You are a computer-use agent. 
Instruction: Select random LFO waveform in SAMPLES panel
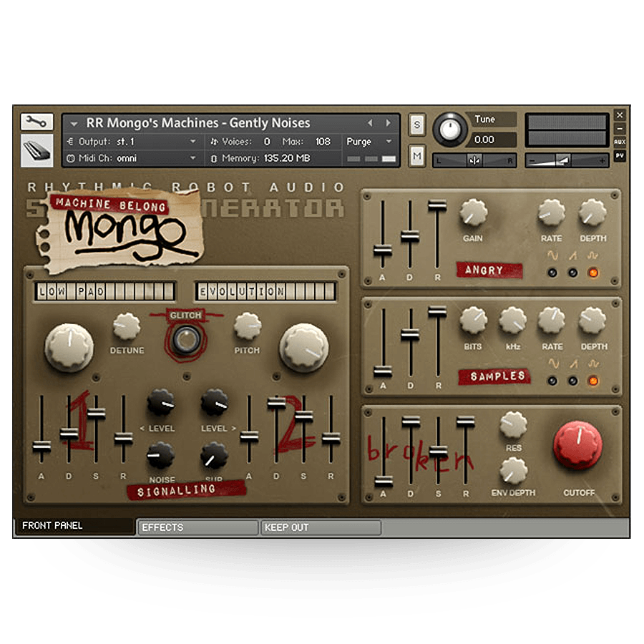tap(593, 381)
